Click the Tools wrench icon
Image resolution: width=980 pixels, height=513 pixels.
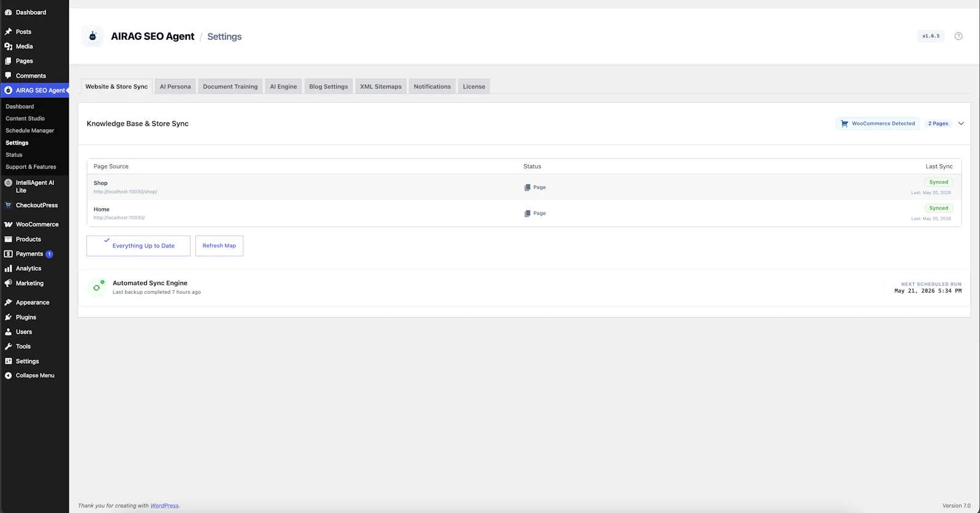(x=9, y=346)
